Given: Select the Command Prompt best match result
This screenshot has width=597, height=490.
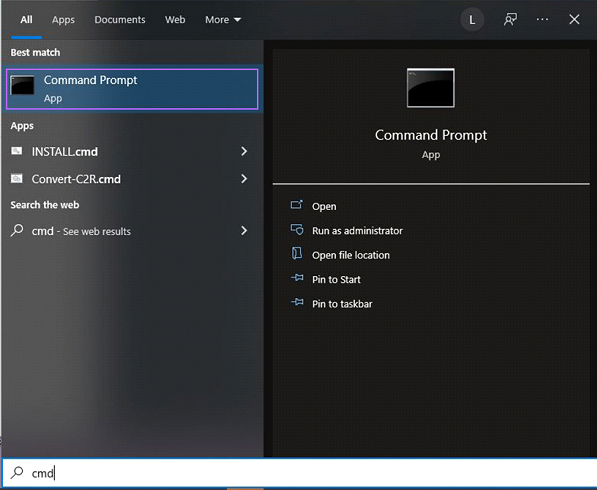Looking at the screenshot, I should 132,89.
